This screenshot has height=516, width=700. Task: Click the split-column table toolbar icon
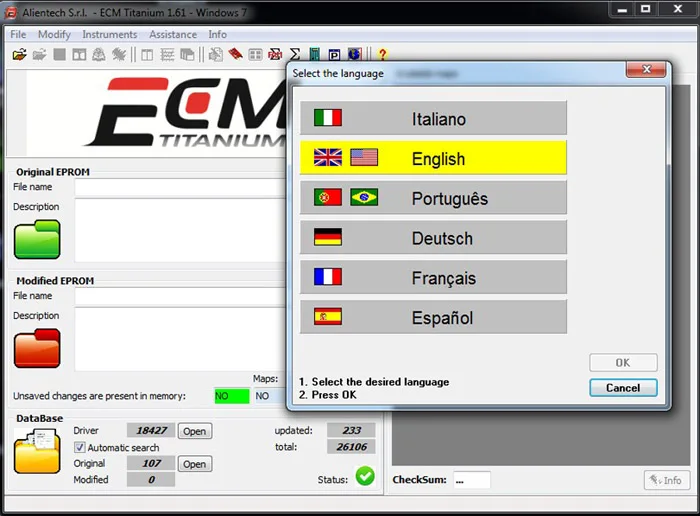coord(147,55)
